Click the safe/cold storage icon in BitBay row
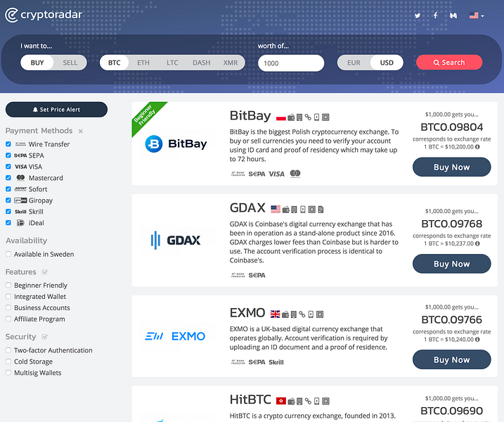The width and height of the screenshot is (504, 422). click(x=325, y=117)
